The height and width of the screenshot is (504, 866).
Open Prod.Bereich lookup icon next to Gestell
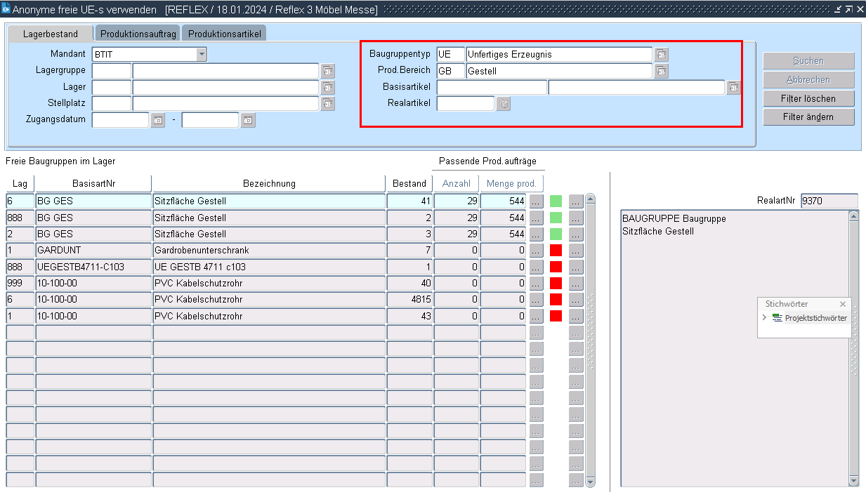(662, 71)
